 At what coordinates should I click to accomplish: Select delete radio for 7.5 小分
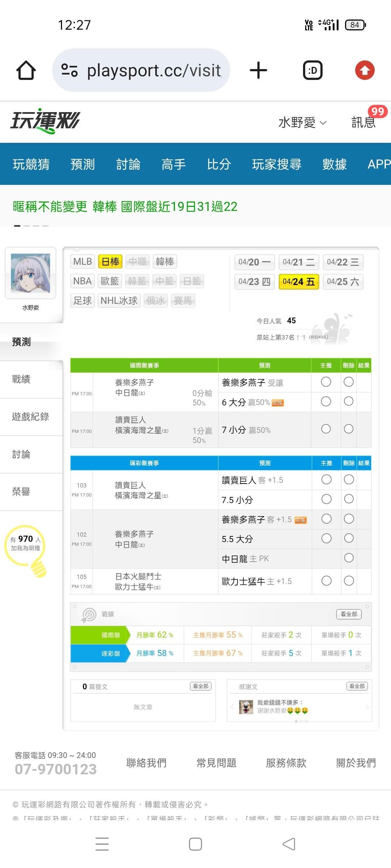pos(349,499)
